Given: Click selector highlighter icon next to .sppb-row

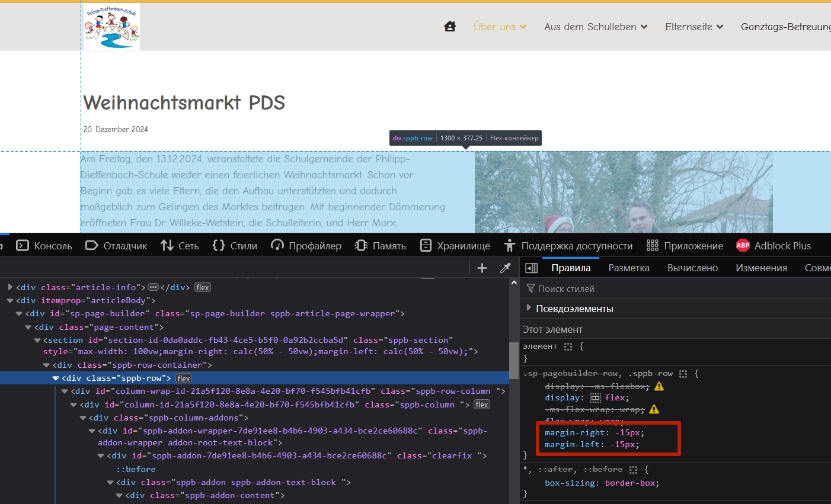Looking at the screenshot, I should click(x=683, y=374).
